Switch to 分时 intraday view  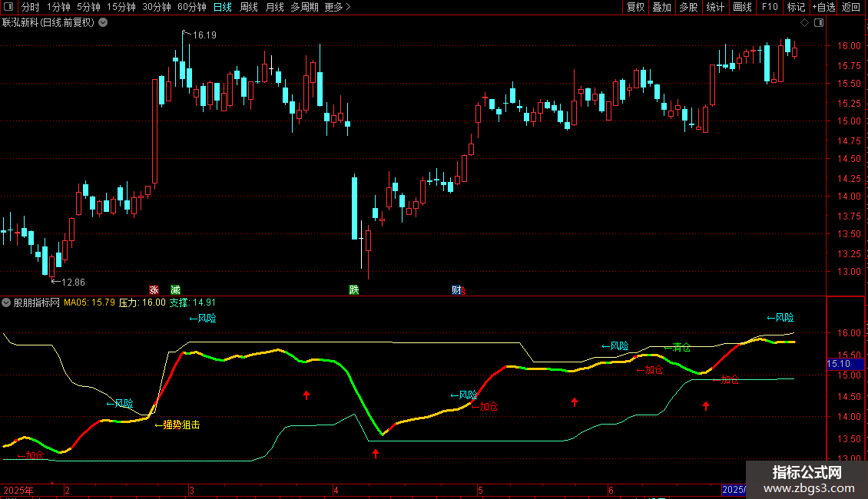(31, 7)
